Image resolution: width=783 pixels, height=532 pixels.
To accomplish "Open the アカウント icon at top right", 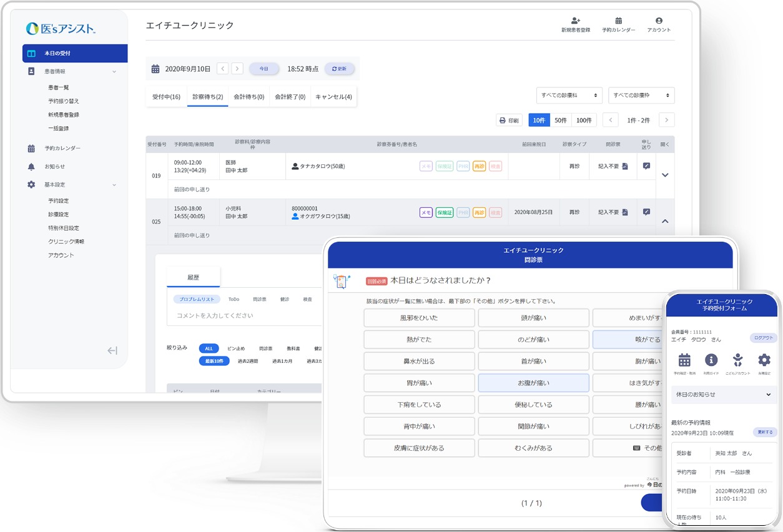I will click(x=659, y=21).
